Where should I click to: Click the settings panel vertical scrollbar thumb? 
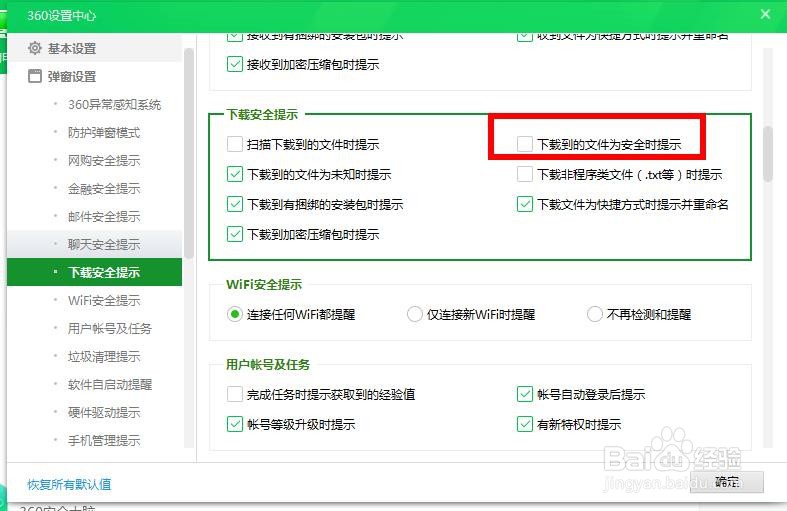(x=767, y=154)
